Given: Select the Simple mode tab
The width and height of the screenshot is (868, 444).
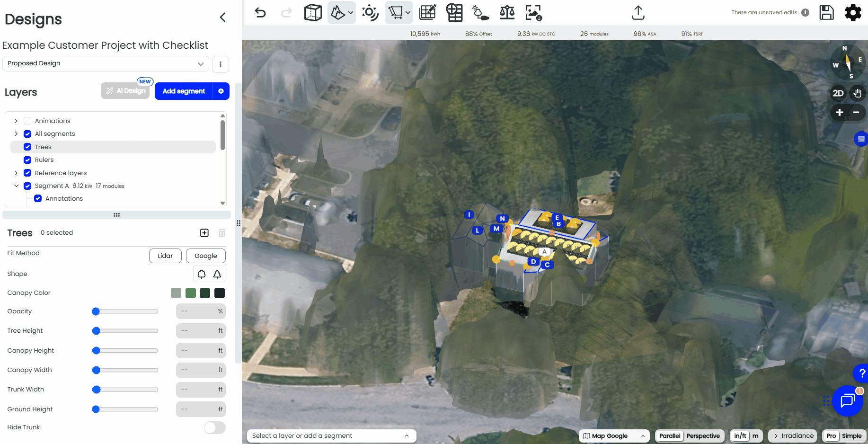Looking at the screenshot, I should (x=851, y=436).
